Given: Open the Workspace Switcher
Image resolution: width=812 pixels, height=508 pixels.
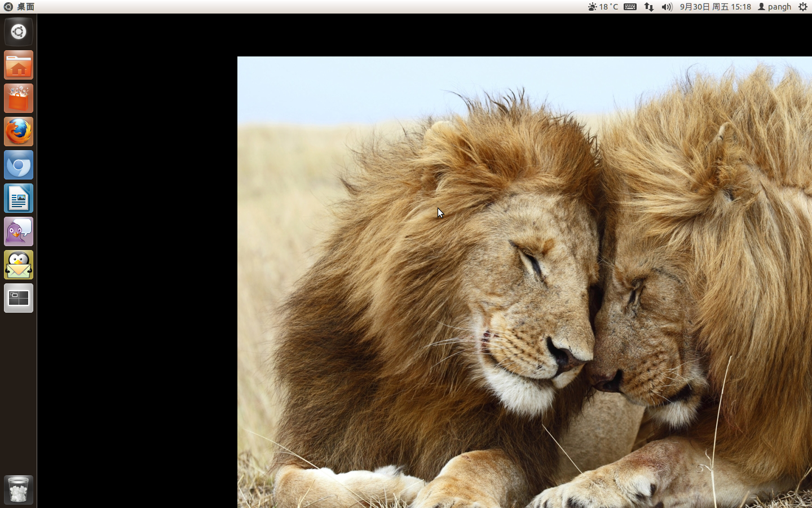Looking at the screenshot, I should pyautogui.click(x=19, y=298).
